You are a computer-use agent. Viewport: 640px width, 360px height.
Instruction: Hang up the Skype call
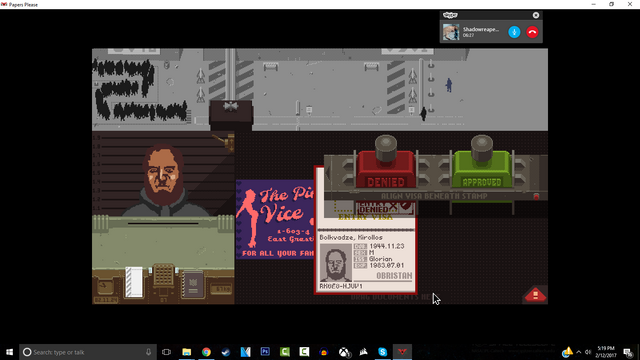[532, 32]
